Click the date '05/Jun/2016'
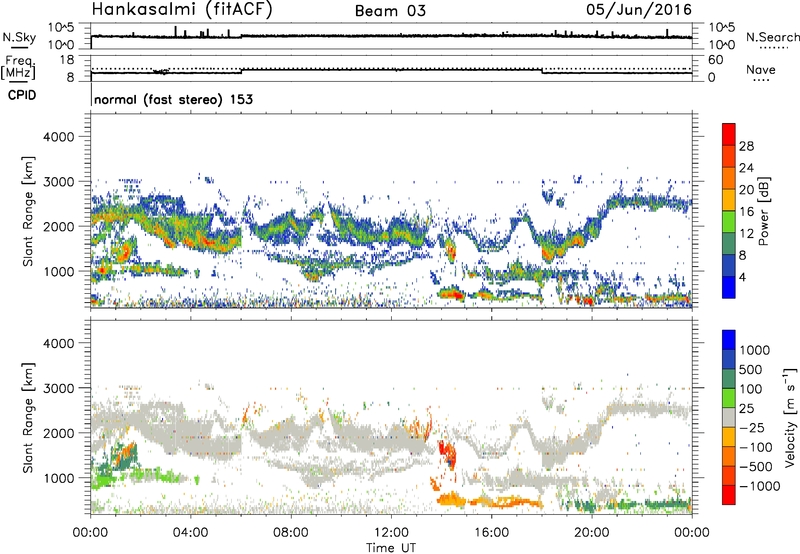 click(639, 9)
